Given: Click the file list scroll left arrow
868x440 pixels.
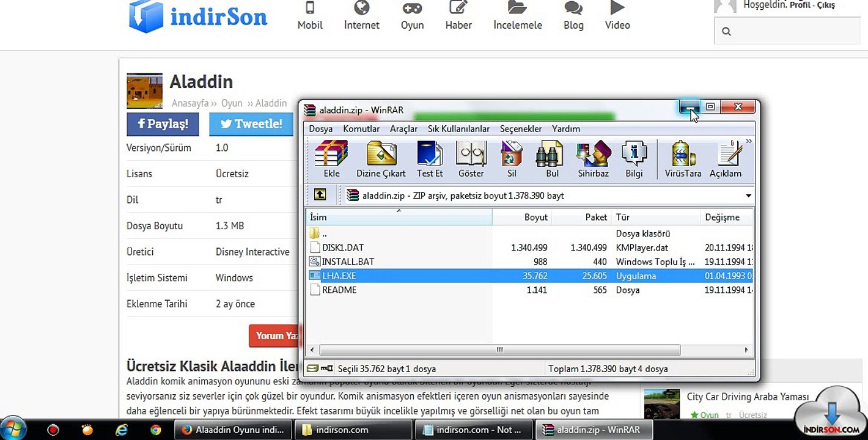Looking at the screenshot, I should click(x=313, y=350).
